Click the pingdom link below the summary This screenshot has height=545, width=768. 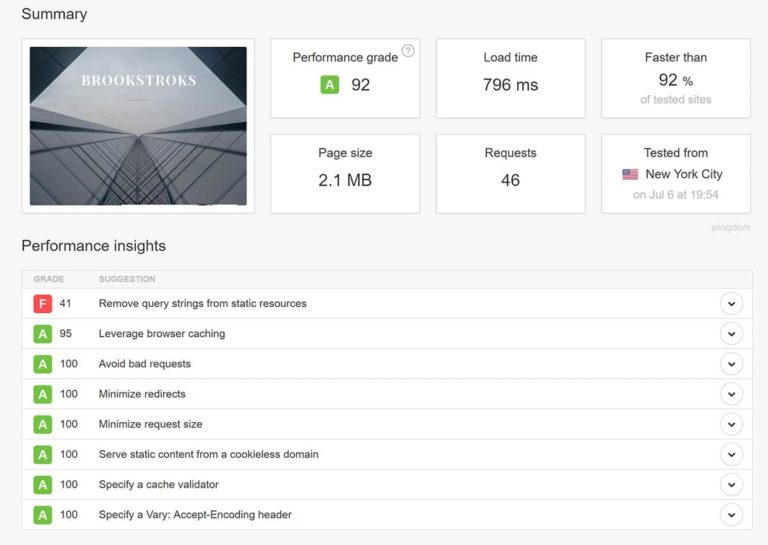729,228
